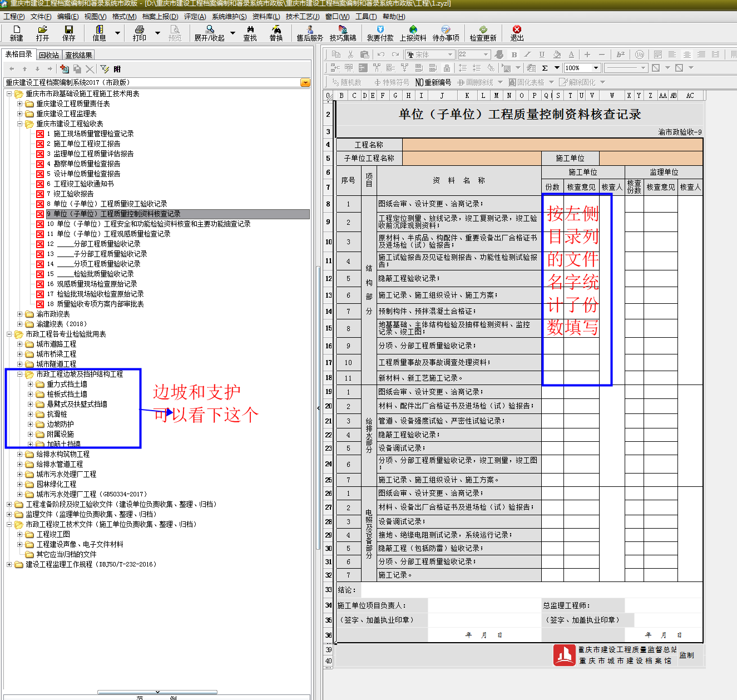This screenshot has height=700, width=737.
Task: Open the 查找 (Find) binoculars tool
Action: click(250, 33)
